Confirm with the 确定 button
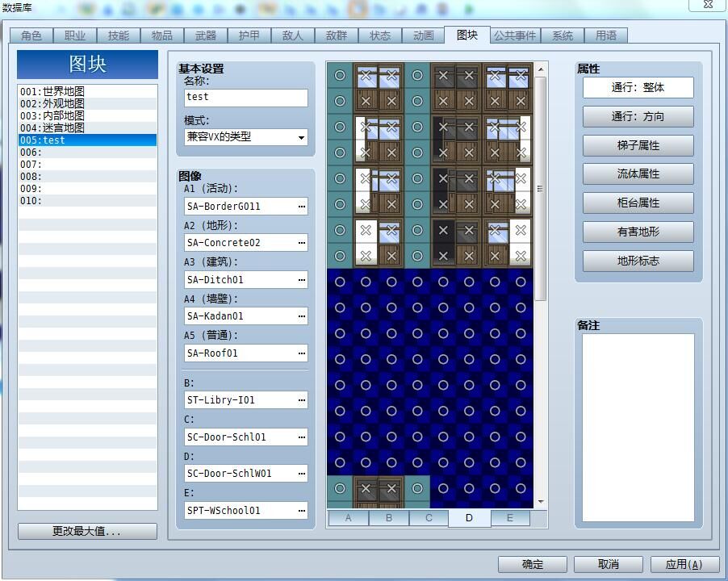This screenshot has width=728, height=581. tap(533, 564)
